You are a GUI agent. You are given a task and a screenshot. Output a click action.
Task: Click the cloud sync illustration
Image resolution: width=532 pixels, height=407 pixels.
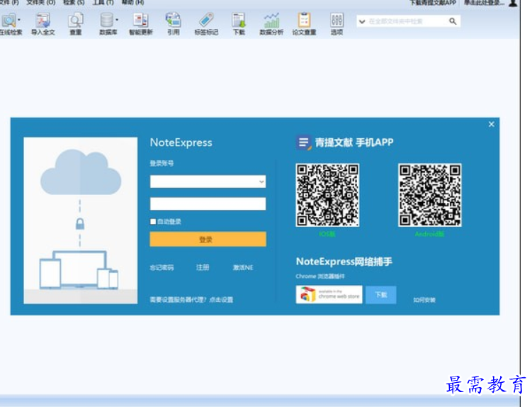[x=81, y=220]
